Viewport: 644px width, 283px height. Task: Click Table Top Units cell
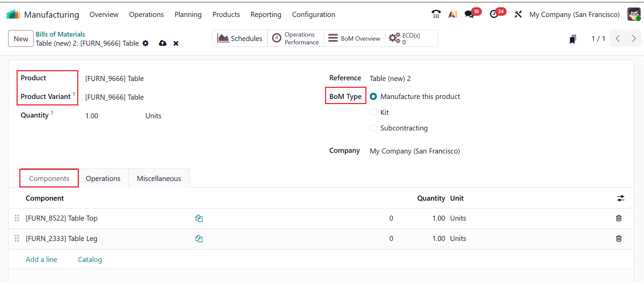click(x=458, y=218)
